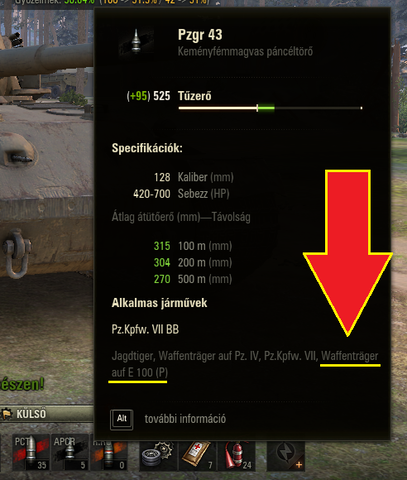Select the APCR shell slot with 5 rounds
Image resolution: width=407 pixels, height=480 pixels.
point(70,452)
